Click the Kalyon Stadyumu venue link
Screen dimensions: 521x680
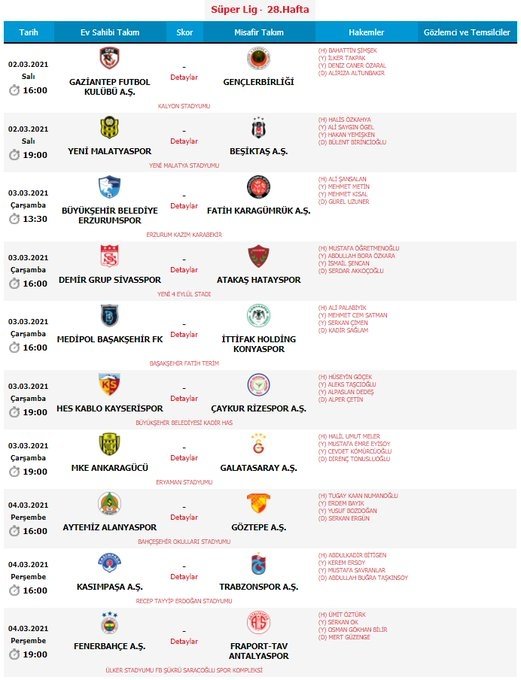(x=184, y=106)
